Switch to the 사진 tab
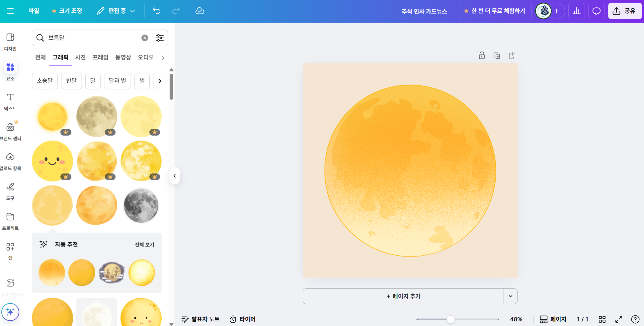The image size is (644, 326). pyautogui.click(x=80, y=57)
